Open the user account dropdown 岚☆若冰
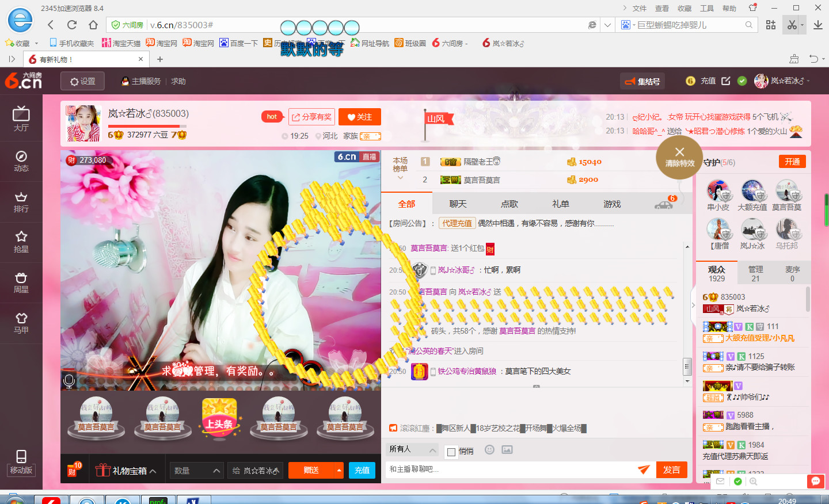Screen dimensions: 829x504 [782, 81]
